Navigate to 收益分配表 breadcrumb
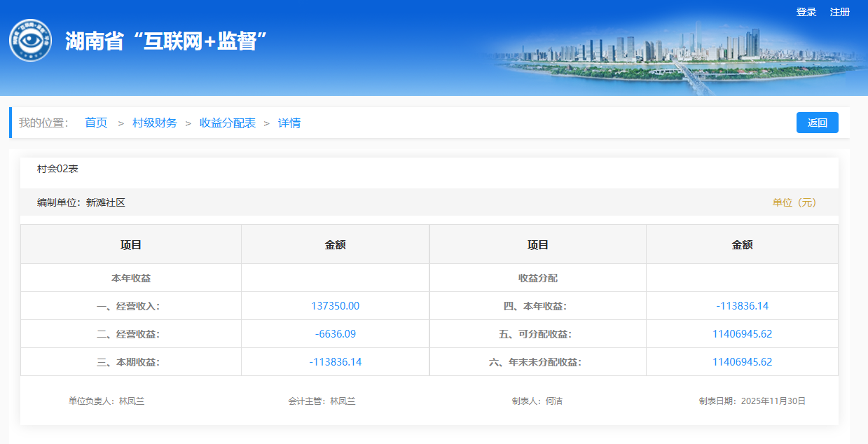 pyautogui.click(x=228, y=123)
